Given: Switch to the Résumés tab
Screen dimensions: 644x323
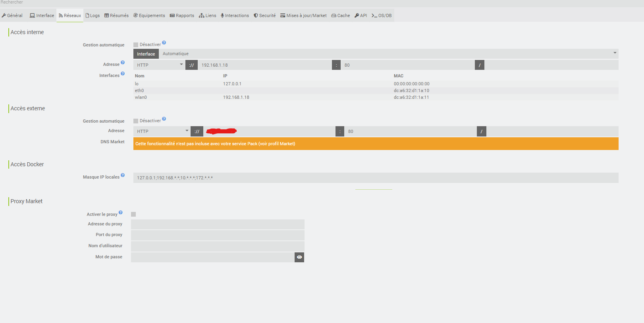Looking at the screenshot, I should (117, 15).
